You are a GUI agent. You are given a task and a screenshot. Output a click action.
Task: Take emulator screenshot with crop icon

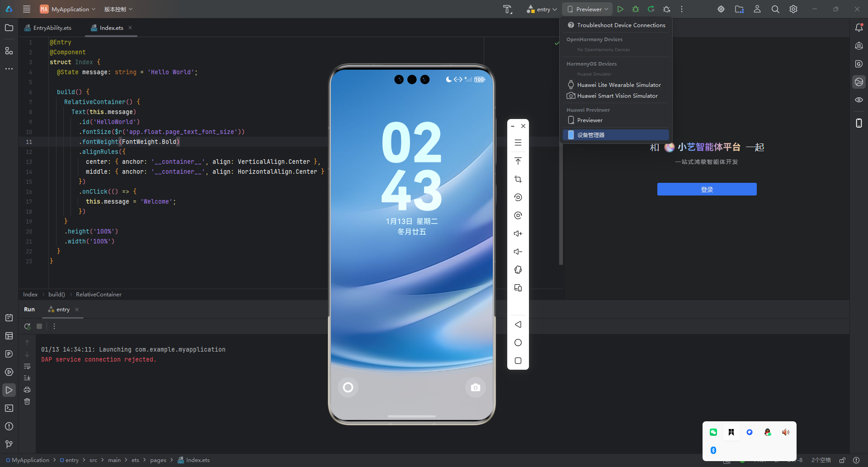coord(518,179)
